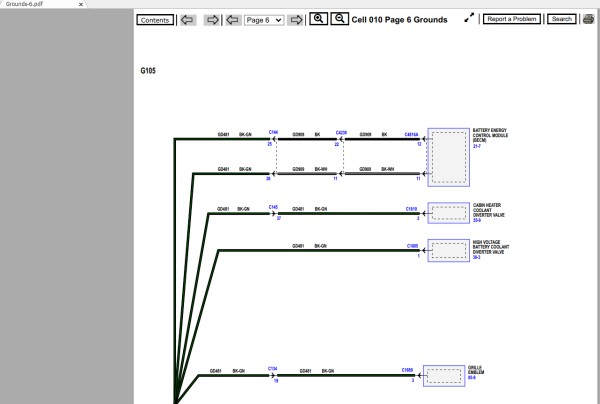Image resolution: width=600 pixels, height=404 pixels.
Task: Click the Cabin Heater Coolant Diverter Valve component box
Action: tap(448, 213)
